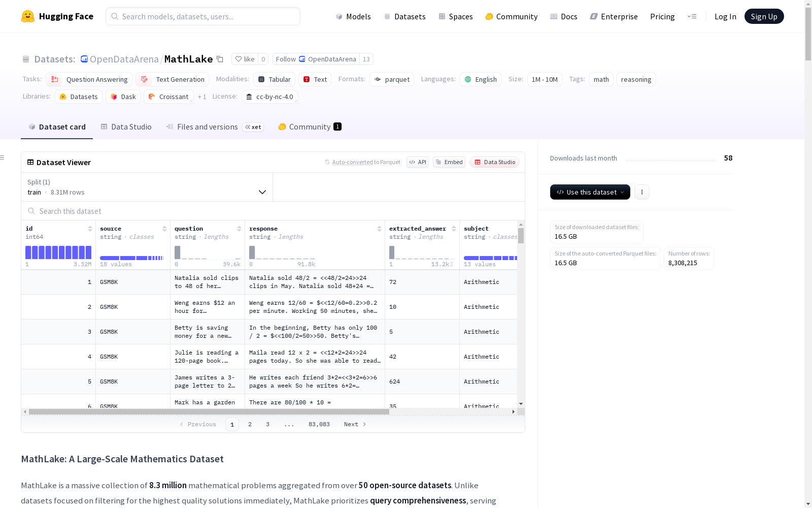Select the English language tag

(481, 79)
